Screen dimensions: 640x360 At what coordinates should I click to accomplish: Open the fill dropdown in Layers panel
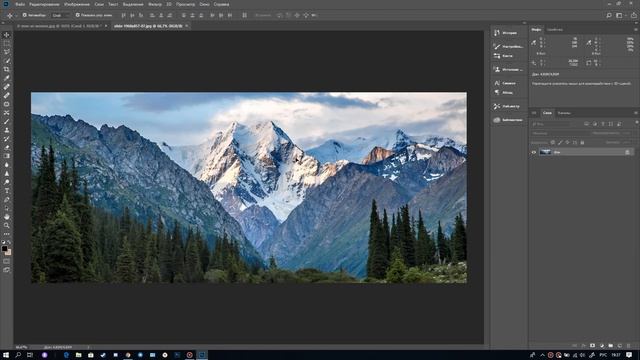[627, 142]
